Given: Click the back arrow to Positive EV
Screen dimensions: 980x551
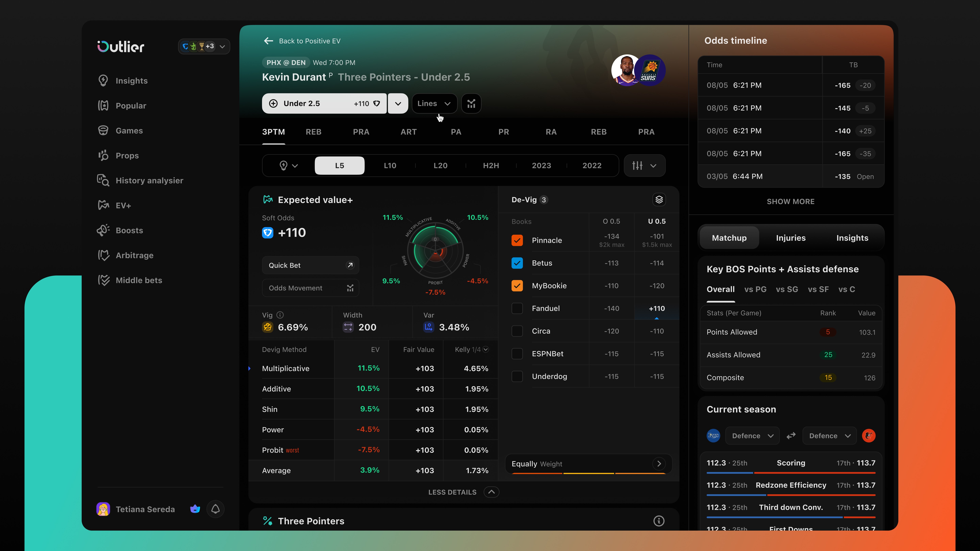Looking at the screenshot, I should 269,41.
